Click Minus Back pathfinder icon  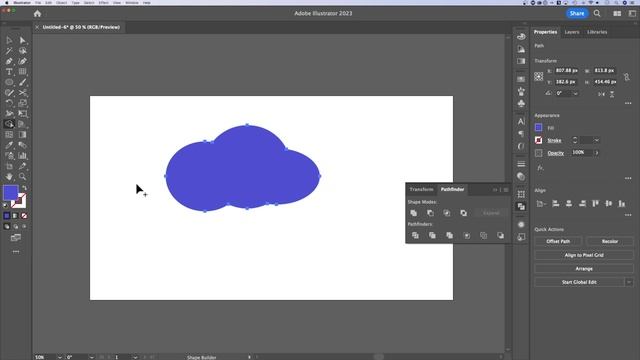500,236
